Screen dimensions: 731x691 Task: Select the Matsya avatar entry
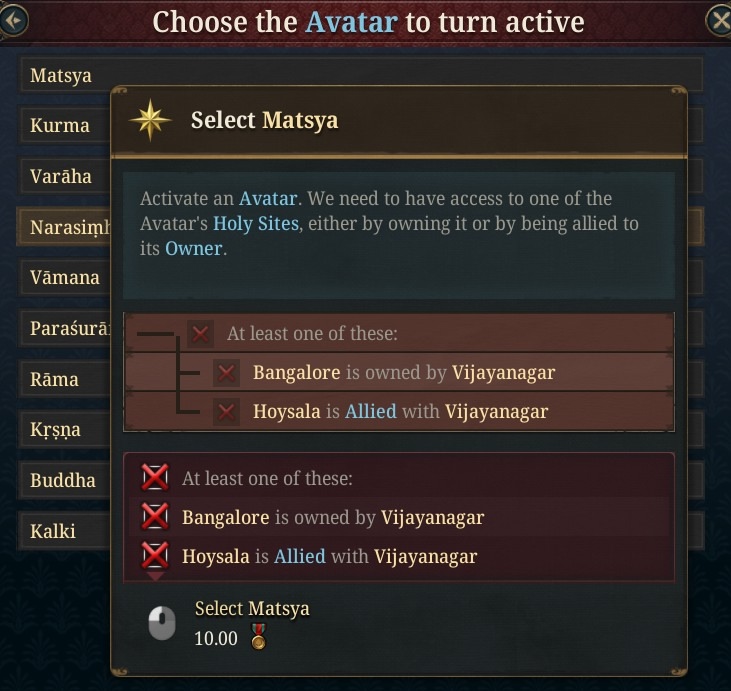(x=361, y=75)
